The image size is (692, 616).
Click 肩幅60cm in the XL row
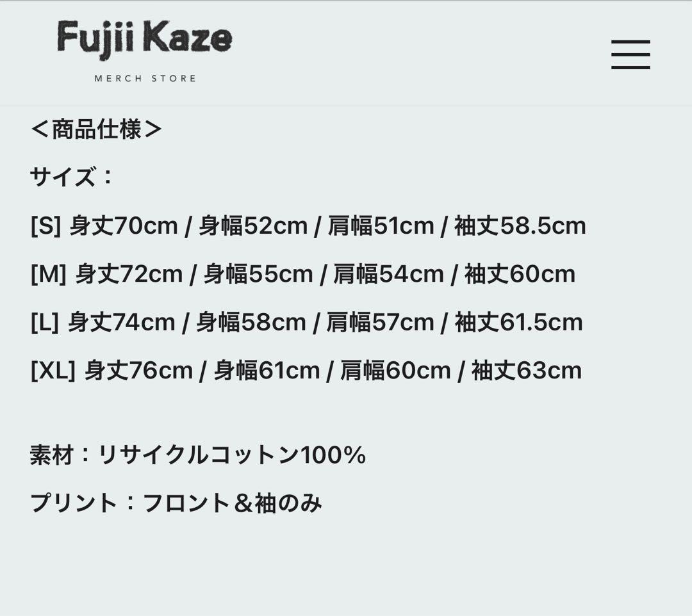[395, 371]
